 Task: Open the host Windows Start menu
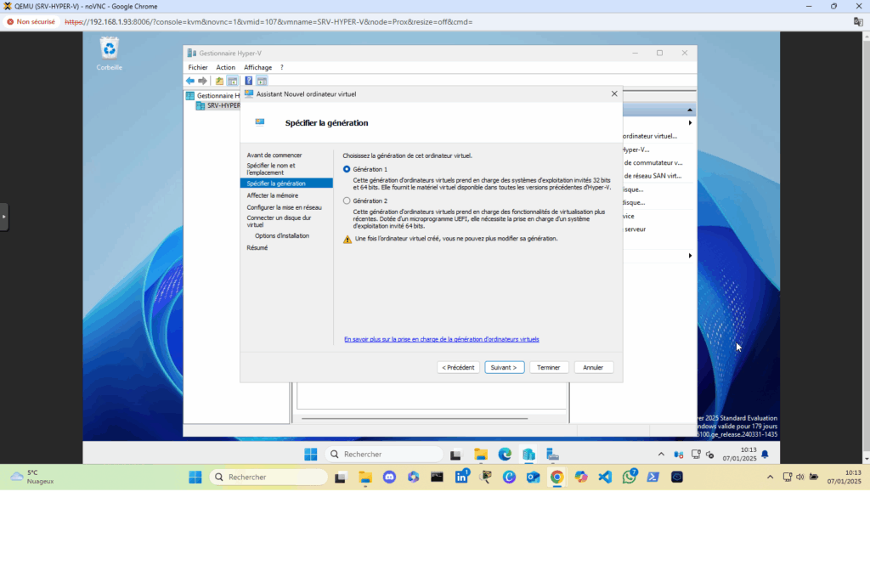[195, 477]
